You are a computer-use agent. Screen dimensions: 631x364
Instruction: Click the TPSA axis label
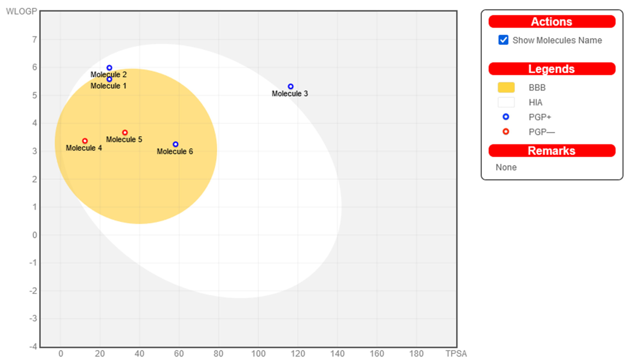456,354
